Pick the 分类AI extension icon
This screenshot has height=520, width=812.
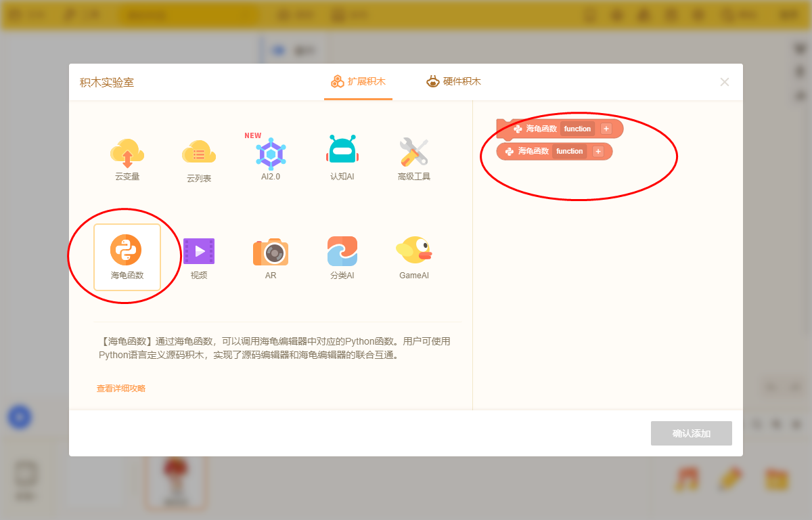342,257
